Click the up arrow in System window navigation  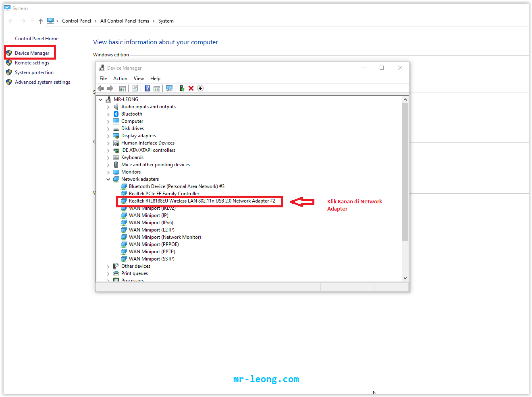[x=41, y=21]
